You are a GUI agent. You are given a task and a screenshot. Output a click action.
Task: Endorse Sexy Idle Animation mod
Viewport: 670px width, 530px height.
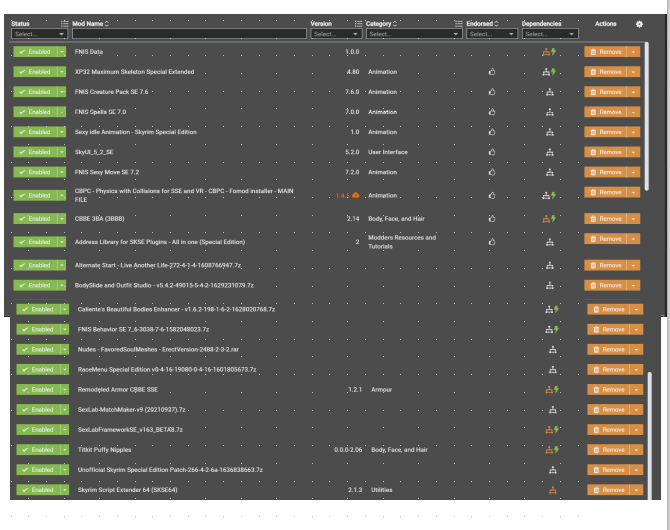pos(492,132)
